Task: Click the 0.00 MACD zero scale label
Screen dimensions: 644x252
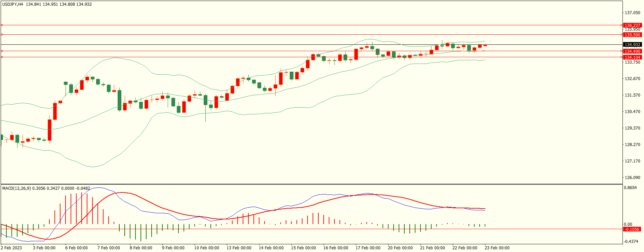Action: tap(628, 224)
